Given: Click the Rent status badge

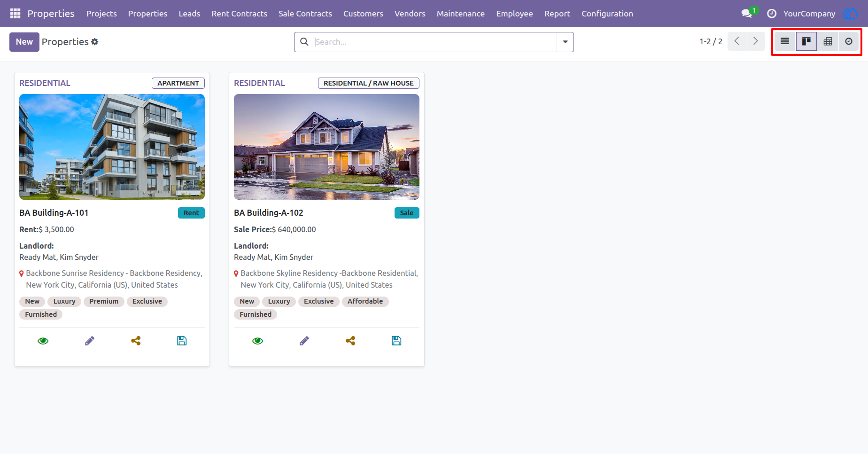Looking at the screenshot, I should pyautogui.click(x=191, y=213).
